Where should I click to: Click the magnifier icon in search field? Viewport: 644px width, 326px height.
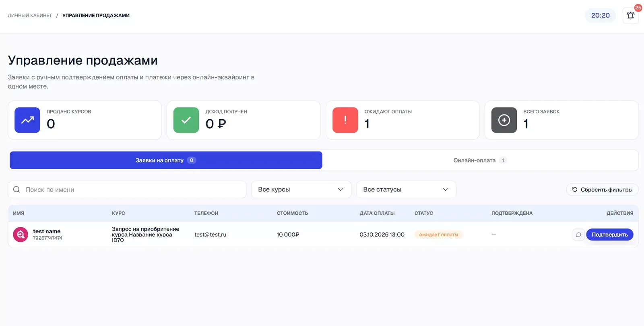(x=17, y=189)
